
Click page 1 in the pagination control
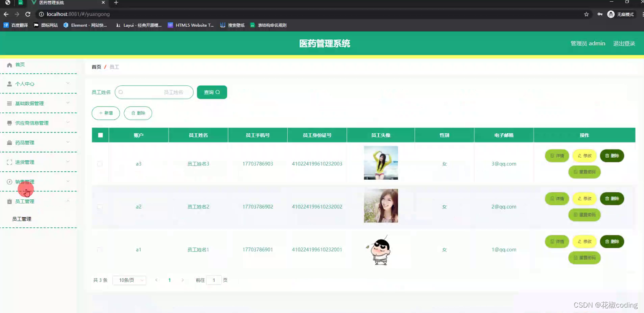[169, 280]
